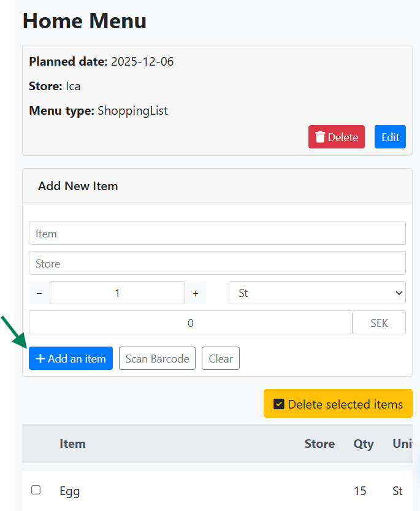Click the quantity field showing 1
This screenshot has height=511, width=420.
pos(116,293)
